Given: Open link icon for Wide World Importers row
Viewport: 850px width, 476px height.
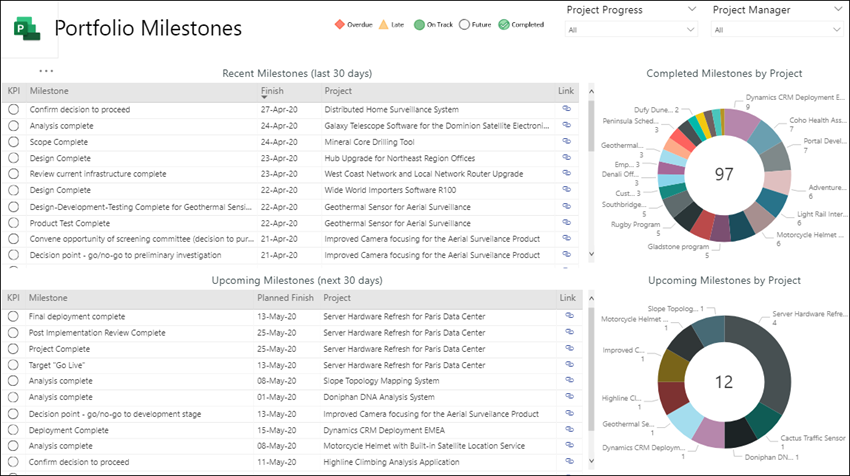Looking at the screenshot, I should coord(566,190).
